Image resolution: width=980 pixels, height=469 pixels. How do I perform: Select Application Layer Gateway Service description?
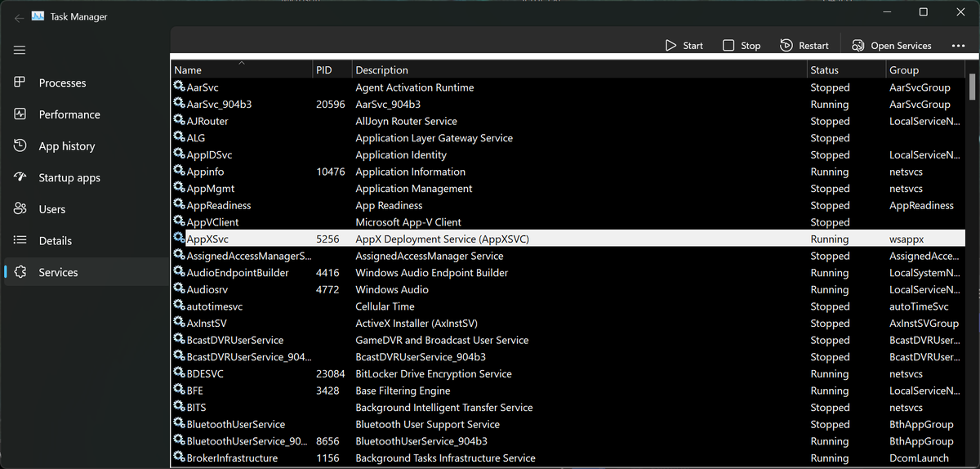click(434, 138)
